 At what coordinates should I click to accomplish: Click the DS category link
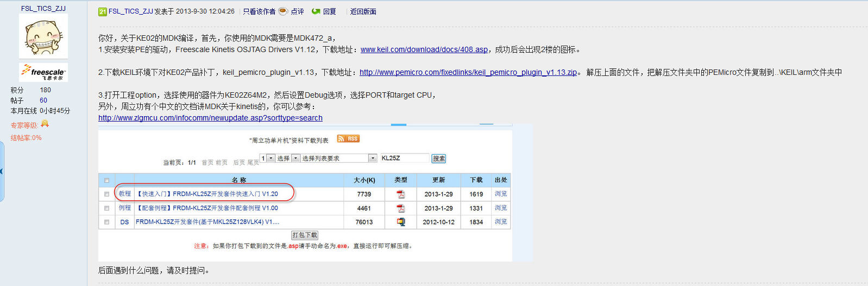pyautogui.click(x=124, y=222)
